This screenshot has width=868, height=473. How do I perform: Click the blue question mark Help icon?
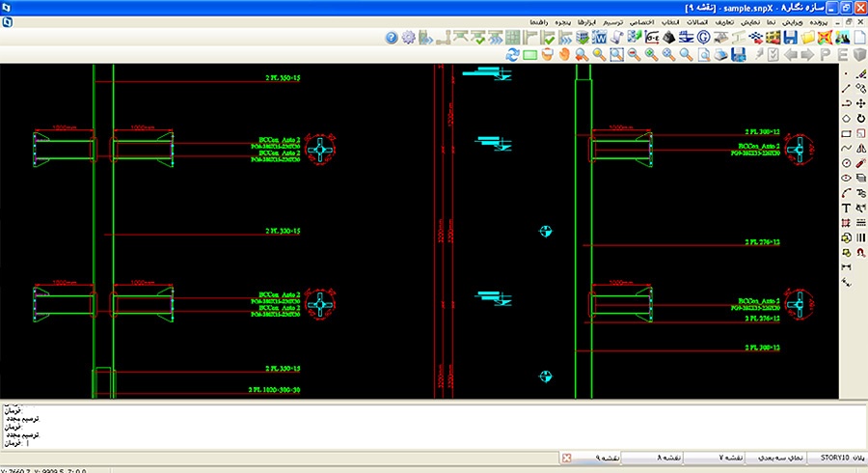[x=392, y=38]
